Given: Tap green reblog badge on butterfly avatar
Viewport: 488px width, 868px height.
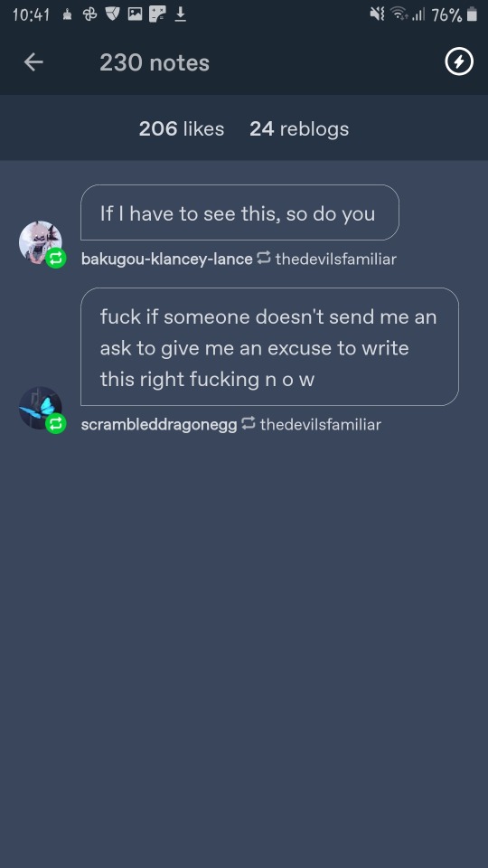Looking at the screenshot, I should click(x=56, y=424).
